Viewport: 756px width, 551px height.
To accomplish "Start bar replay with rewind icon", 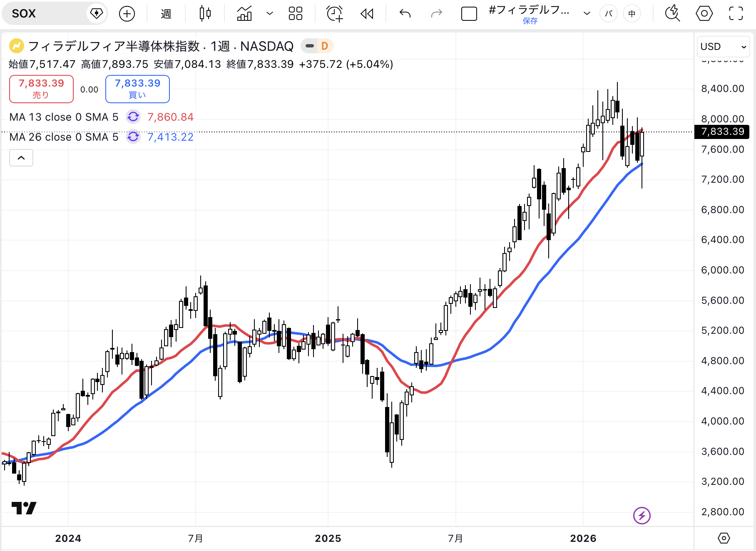I will click(x=367, y=14).
